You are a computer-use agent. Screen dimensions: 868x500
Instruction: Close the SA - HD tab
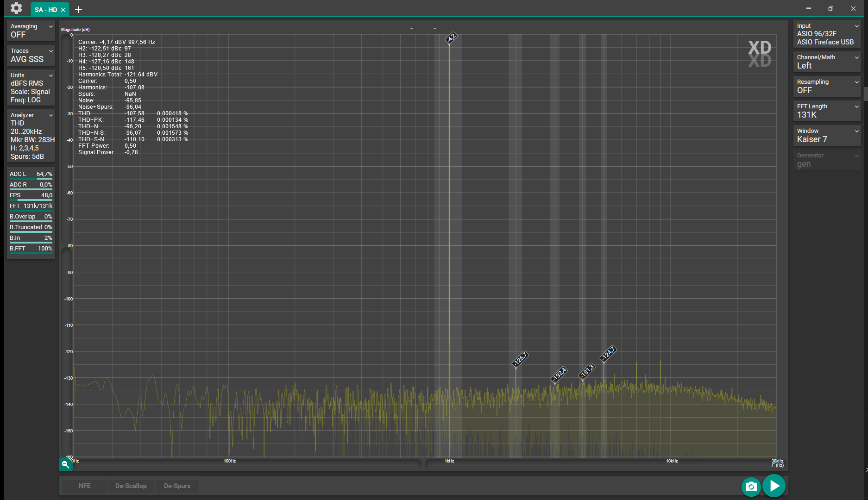click(63, 10)
